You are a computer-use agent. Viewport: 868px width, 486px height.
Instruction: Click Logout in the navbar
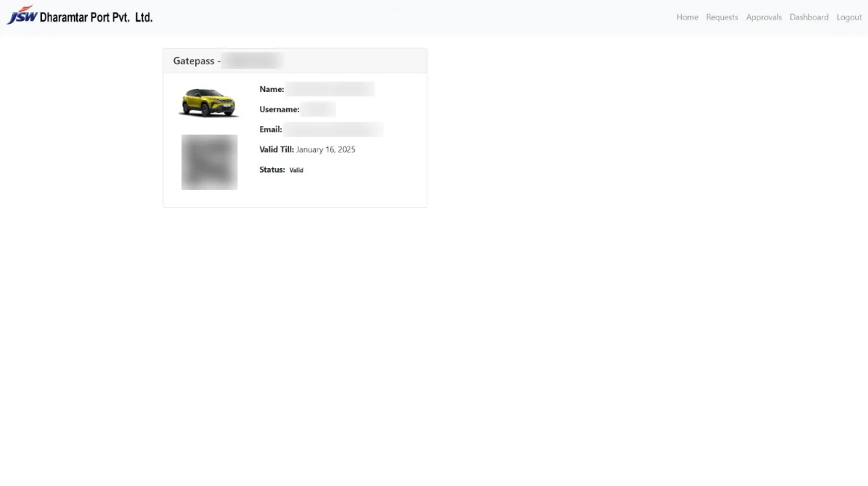click(849, 17)
